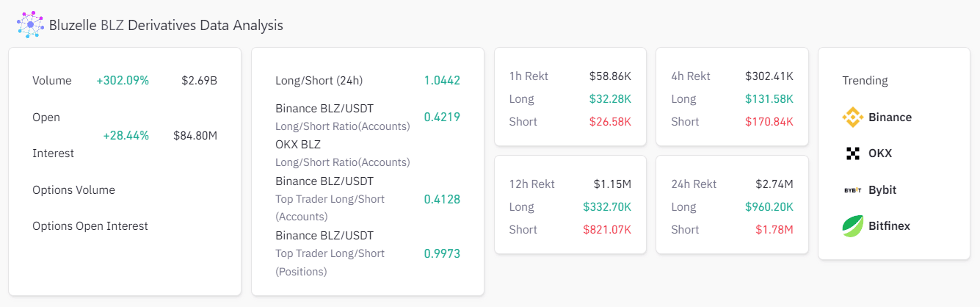The height and width of the screenshot is (307, 980).
Task: Click the 12h Rekt long value $332.70K
Action: [607, 206]
